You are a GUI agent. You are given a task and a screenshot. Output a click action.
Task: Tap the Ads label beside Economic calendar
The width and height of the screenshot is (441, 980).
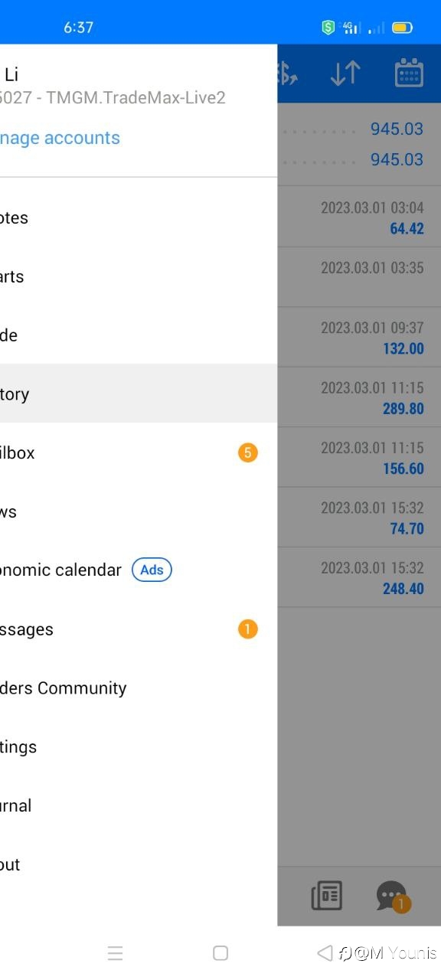[152, 570]
